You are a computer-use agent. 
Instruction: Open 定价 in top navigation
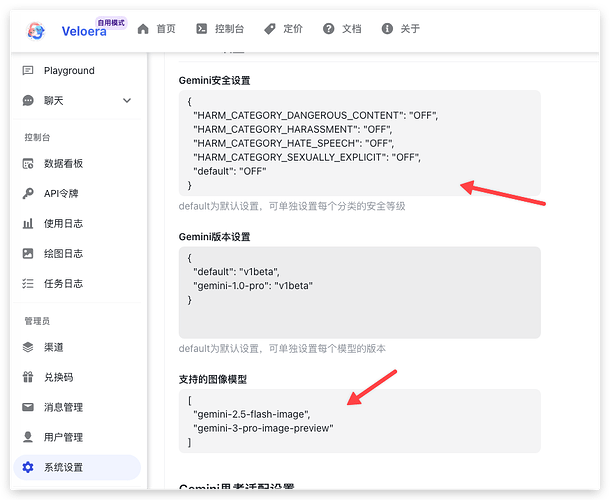[x=293, y=29]
